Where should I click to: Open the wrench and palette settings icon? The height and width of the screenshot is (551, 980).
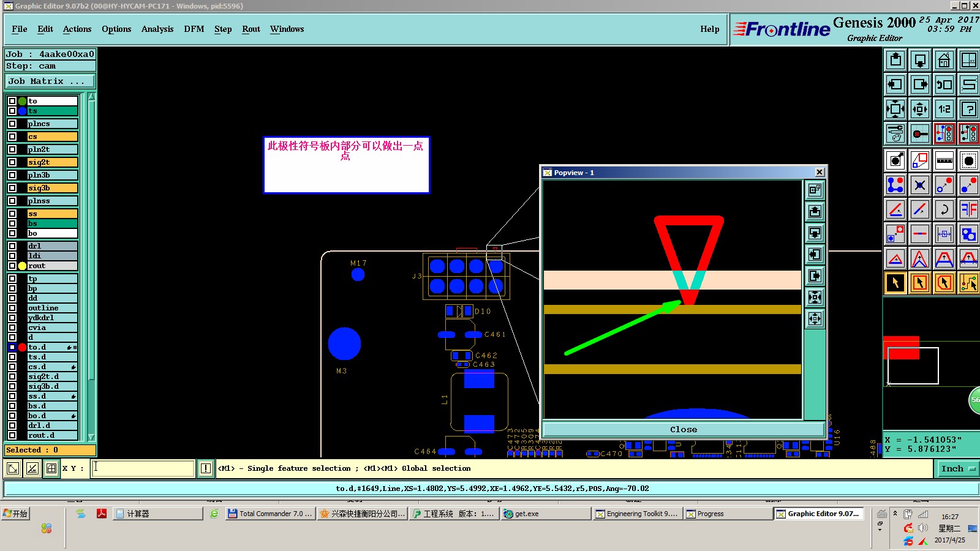895,133
